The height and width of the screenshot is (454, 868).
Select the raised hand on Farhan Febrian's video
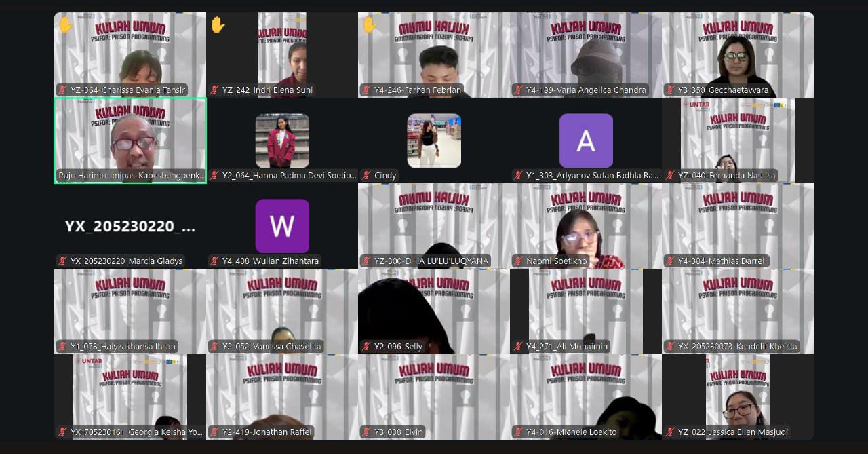[x=369, y=25]
